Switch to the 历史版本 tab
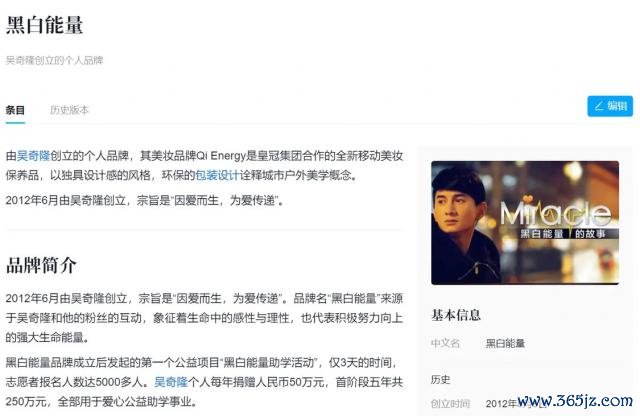This screenshot has height=416, width=640. click(x=69, y=110)
